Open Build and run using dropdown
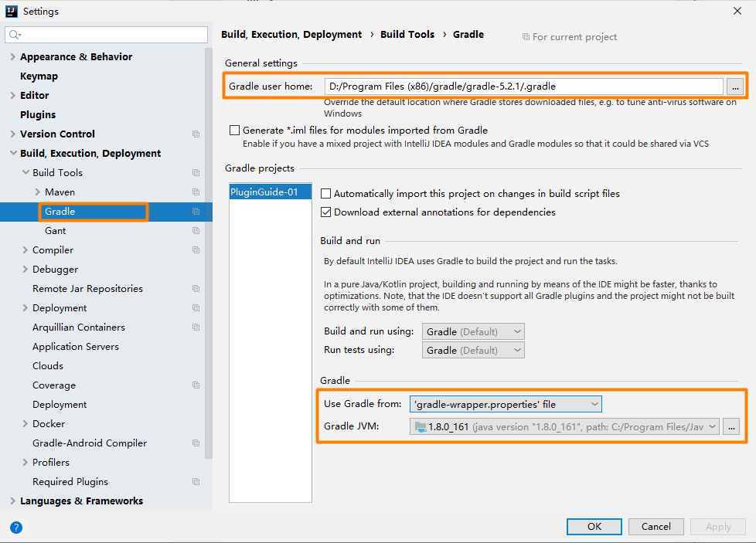This screenshot has width=756, height=543. [x=473, y=331]
